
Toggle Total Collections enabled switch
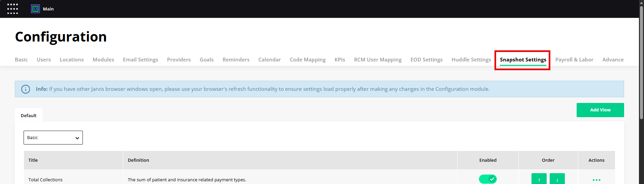[x=488, y=179]
